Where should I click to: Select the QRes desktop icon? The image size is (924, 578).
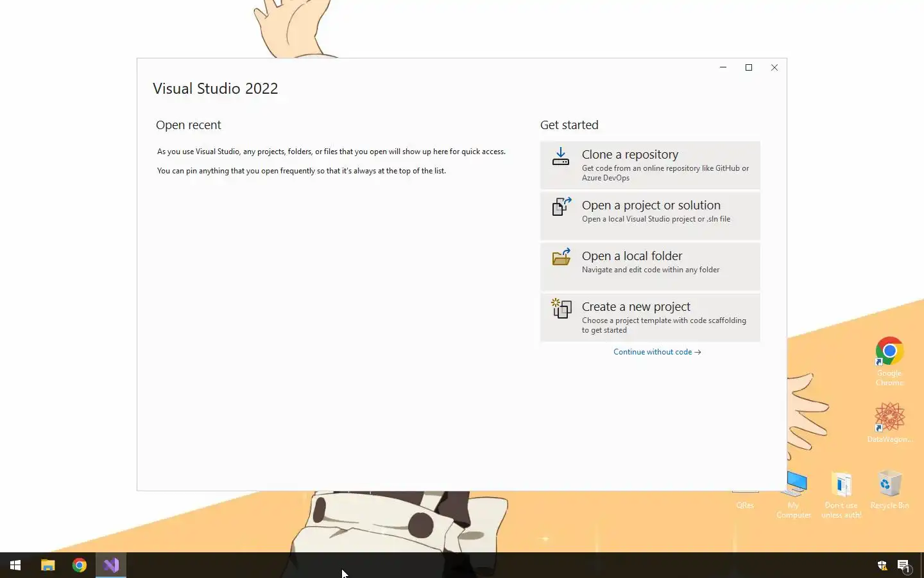[745, 500]
